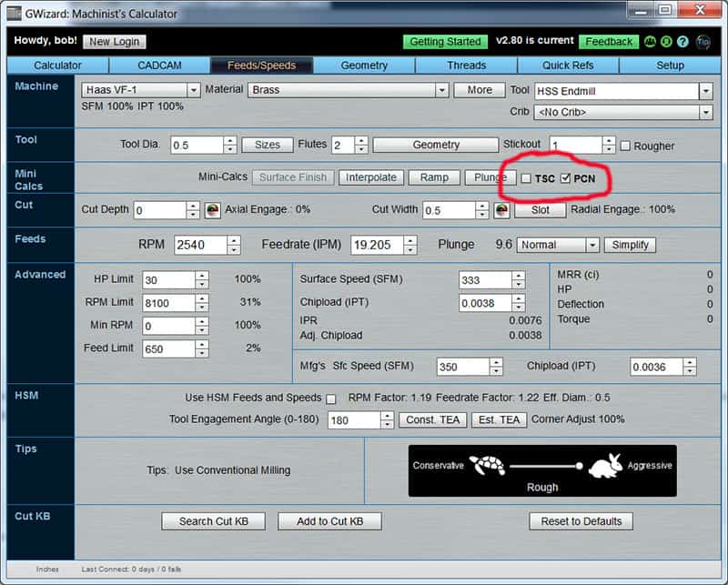Image resolution: width=728 pixels, height=585 pixels.
Task: Click Add to Cut KB button
Action: (x=329, y=521)
